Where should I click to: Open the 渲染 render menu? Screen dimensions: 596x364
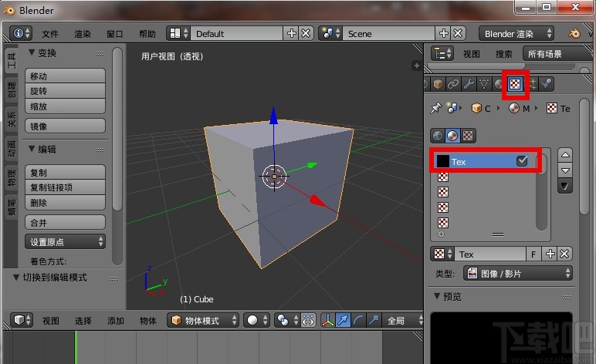pyautogui.click(x=83, y=34)
